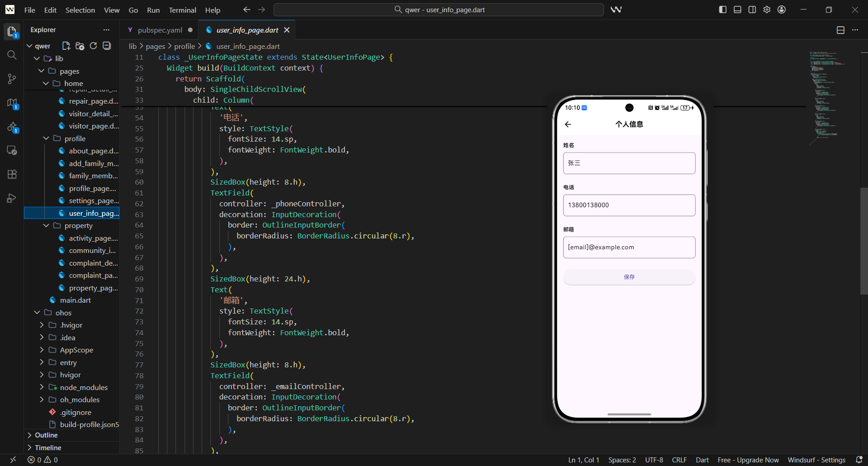The image size is (868, 466).
Task: Click the Spaces: 2 indentation indicator
Action: point(622,460)
